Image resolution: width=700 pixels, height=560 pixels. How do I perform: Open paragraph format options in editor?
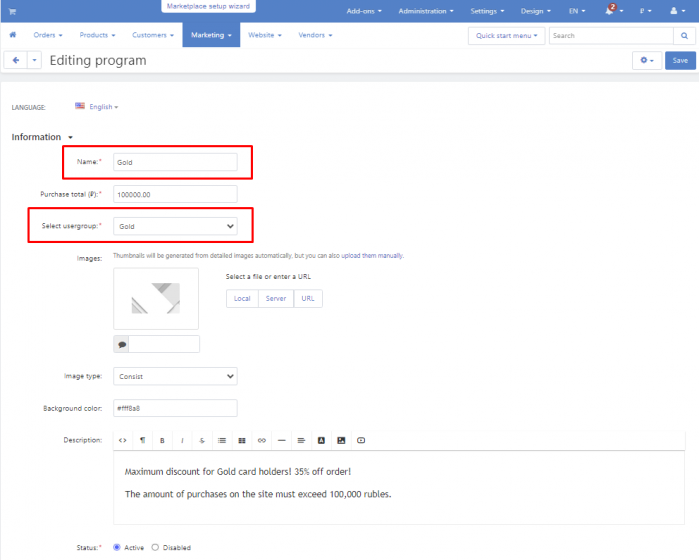142,440
